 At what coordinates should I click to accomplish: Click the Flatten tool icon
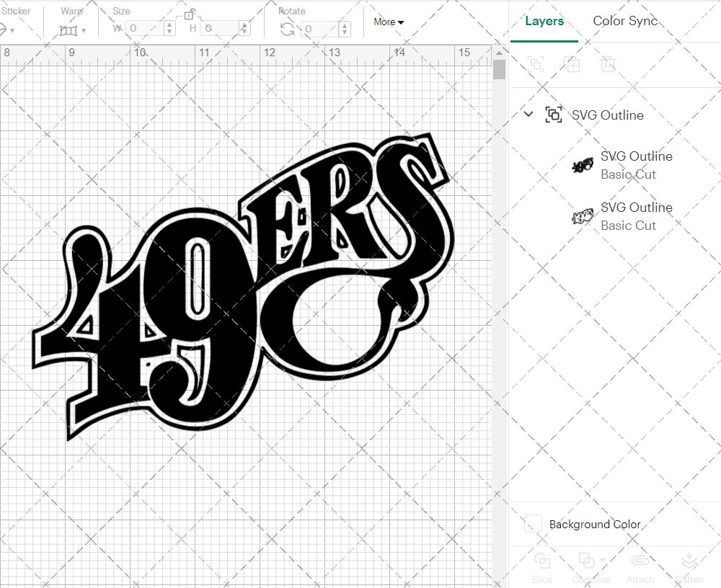click(689, 568)
